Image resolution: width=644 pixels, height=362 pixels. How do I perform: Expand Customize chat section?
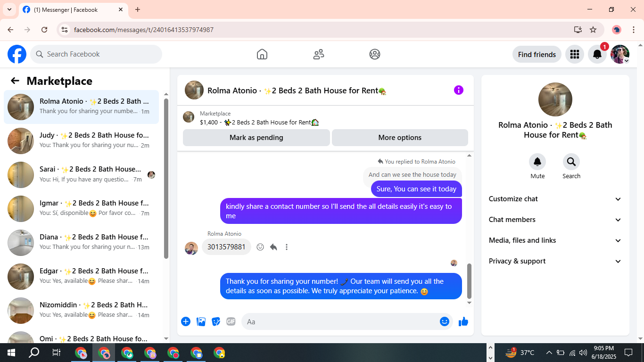pyautogui.click(x=555, y=199)
